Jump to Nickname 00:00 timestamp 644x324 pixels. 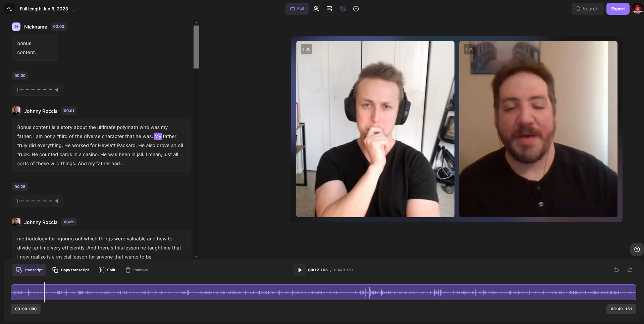pos(59,27)
